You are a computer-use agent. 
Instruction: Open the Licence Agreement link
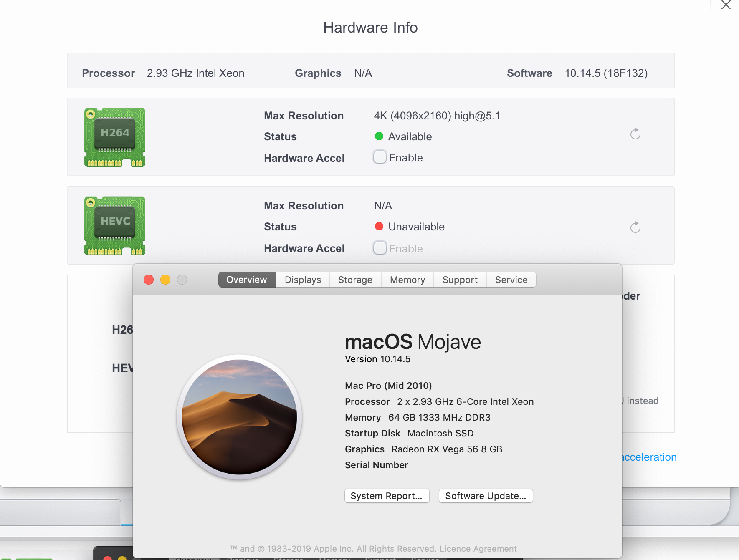(x=478, y=549)
